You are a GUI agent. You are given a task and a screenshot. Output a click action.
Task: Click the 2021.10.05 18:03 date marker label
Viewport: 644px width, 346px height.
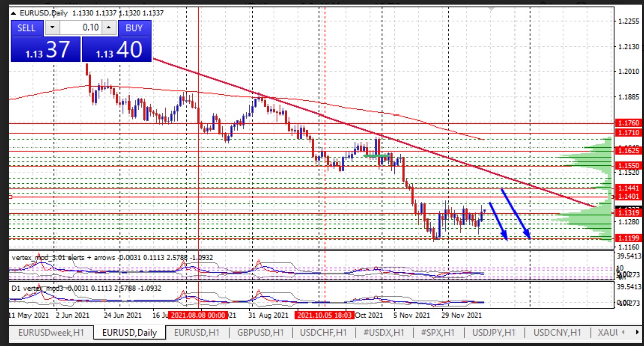(x=324, y=315)
